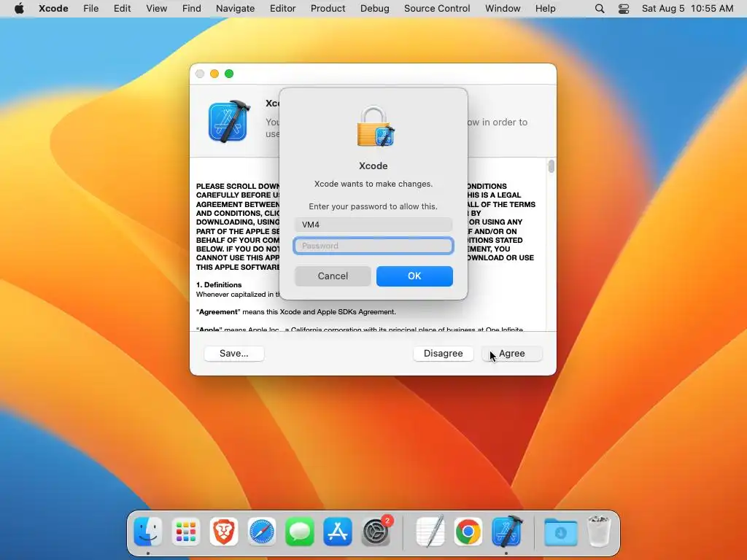Click the Agree button
The width and height of the screenshot is (747, 560).
[x=511, y=354]
